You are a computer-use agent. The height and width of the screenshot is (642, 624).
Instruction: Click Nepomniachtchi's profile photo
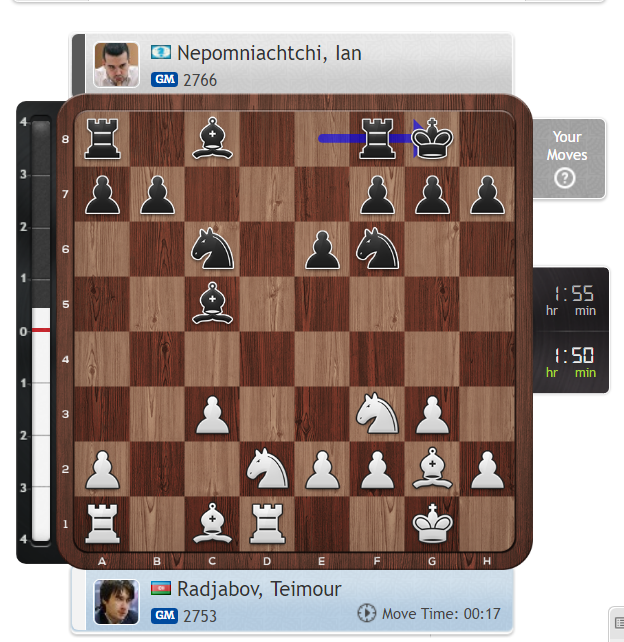[x=116, y=65]
